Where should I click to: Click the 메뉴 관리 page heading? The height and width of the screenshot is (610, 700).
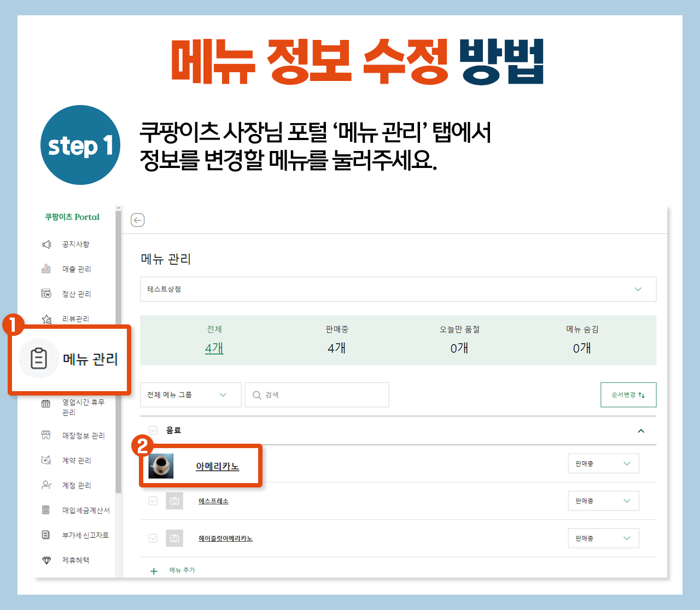click(x=166, y=259)
